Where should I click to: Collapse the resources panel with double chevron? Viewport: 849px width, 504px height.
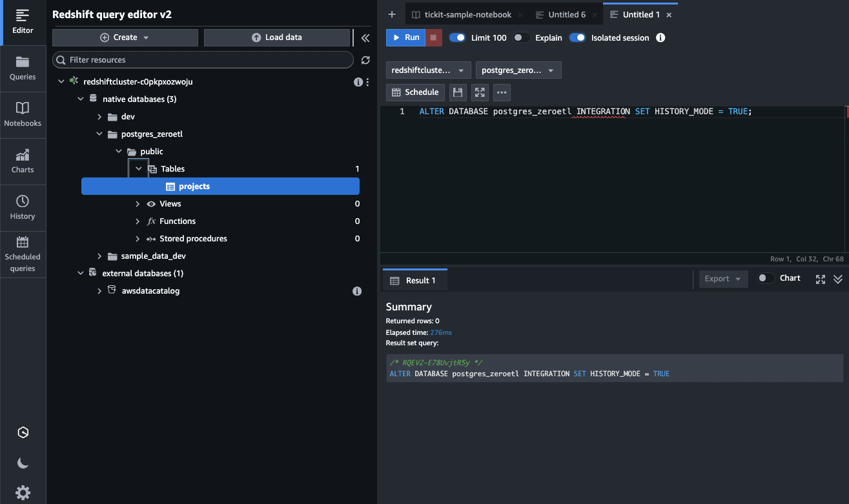point(365,37)
